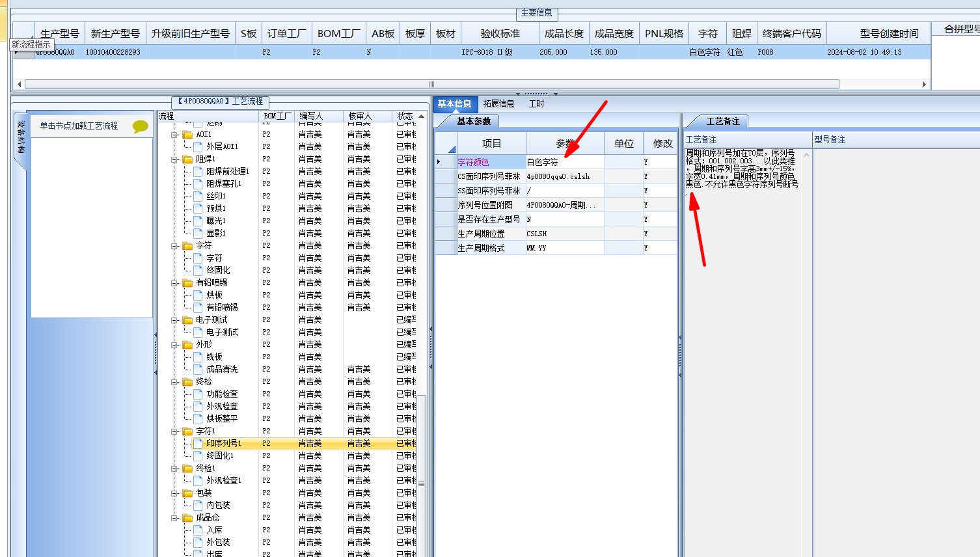Open the 拓展信息 tab

click(499, 104)
